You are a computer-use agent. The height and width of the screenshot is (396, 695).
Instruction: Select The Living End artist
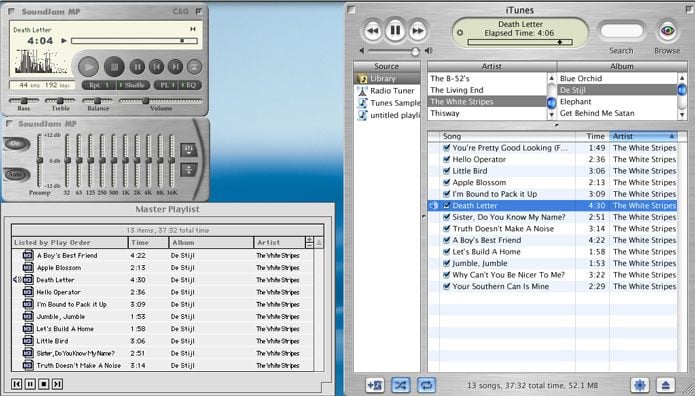487,90
